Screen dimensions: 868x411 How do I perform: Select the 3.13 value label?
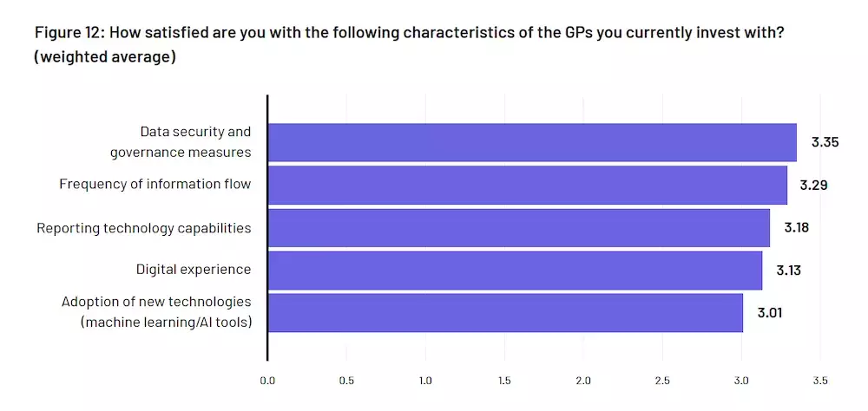pyautogui.click(x=788, y=270)
